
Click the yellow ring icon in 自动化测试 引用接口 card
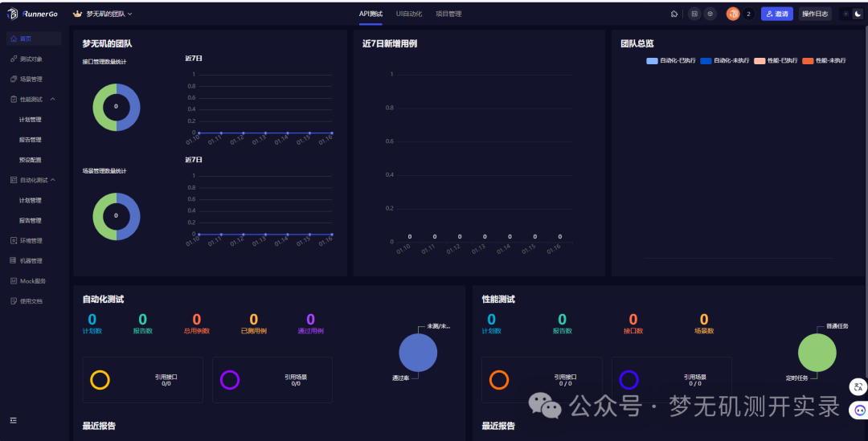100,380
